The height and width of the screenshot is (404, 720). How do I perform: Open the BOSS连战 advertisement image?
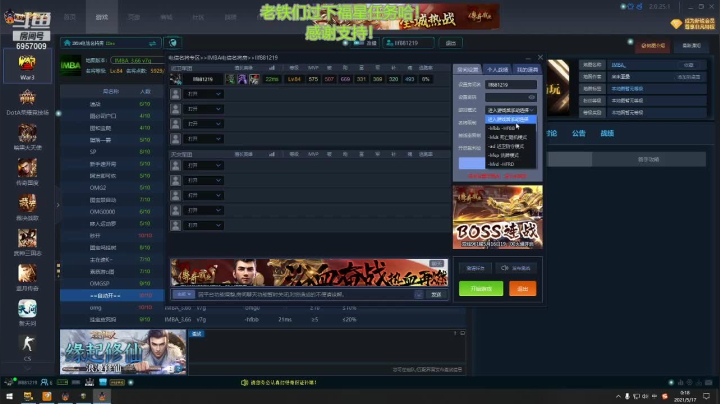pyautogui.click(x=498, y=217)
